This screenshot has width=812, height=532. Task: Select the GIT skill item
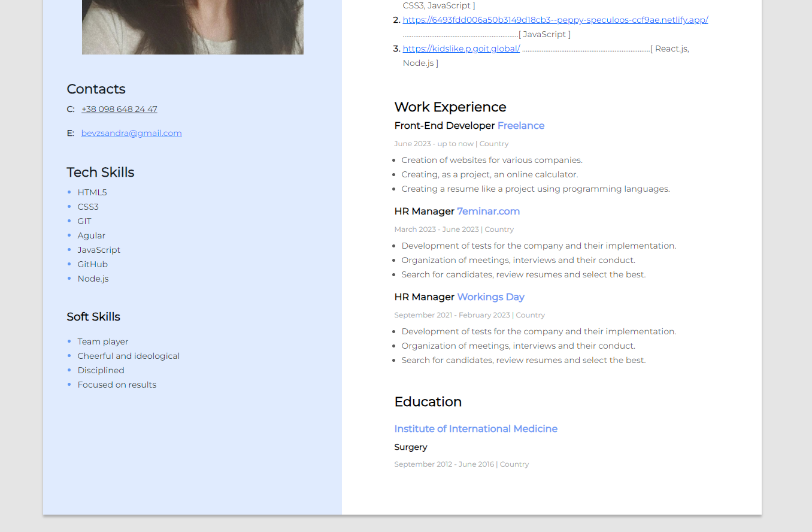coord(84,221)
